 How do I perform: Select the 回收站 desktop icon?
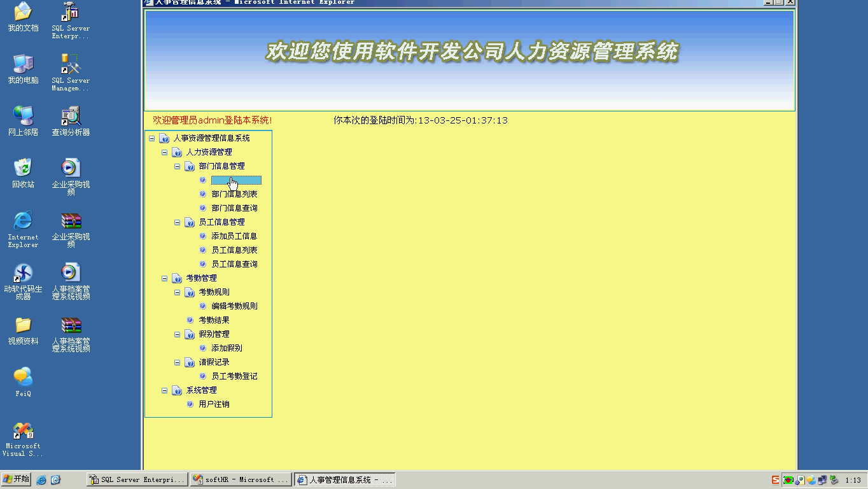(23, 174)
